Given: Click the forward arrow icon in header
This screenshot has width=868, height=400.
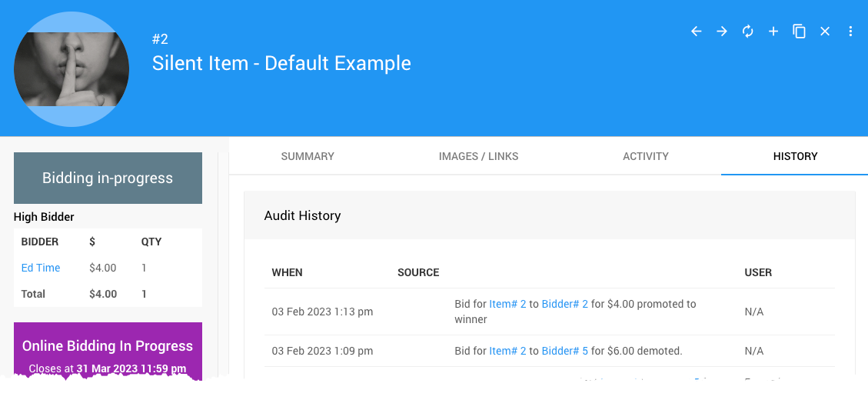Looking at the screenshot, I should click(722, 32).
